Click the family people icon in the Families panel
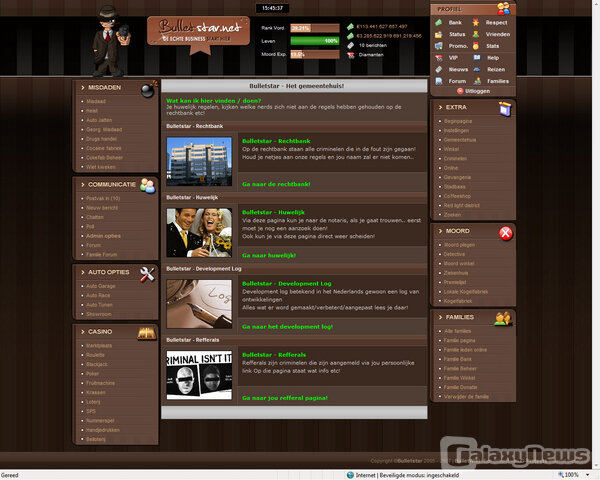 502,318
